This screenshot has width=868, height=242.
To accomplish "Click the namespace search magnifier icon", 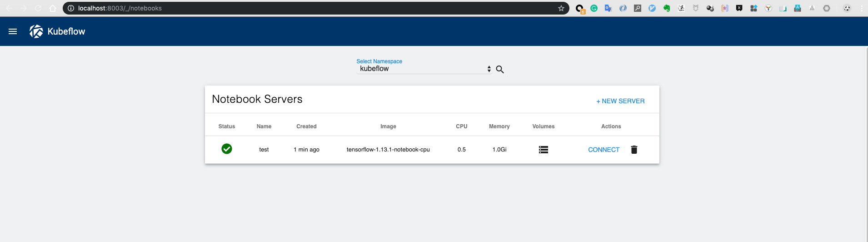I will pos(500,69).
